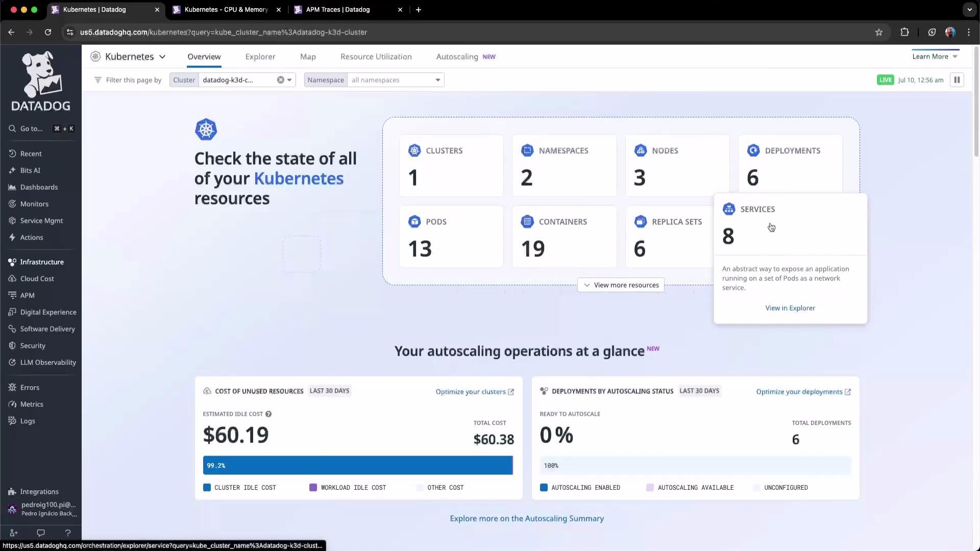Expand the Kubernetes page title dropdown
980x551 pixels.
pyautogui.click(x=162, y=57)
